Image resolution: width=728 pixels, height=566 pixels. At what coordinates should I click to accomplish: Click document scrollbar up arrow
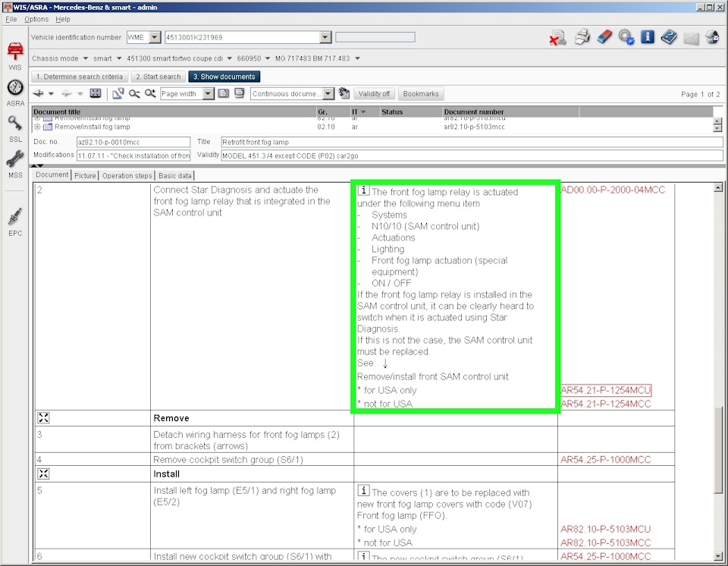[718, 187]
